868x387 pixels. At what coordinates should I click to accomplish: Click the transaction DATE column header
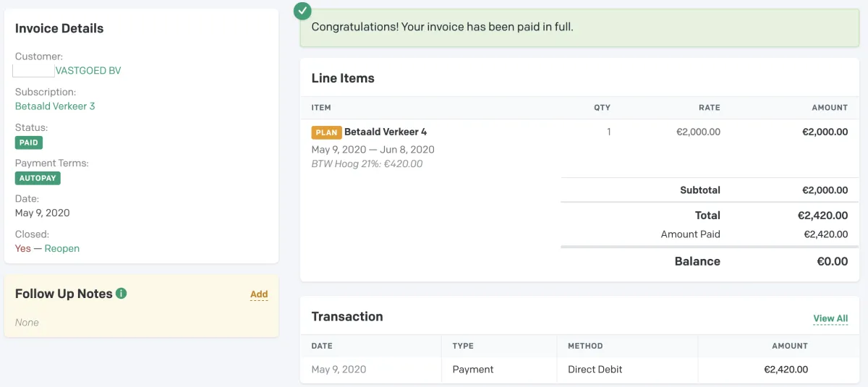pos(322,346)
